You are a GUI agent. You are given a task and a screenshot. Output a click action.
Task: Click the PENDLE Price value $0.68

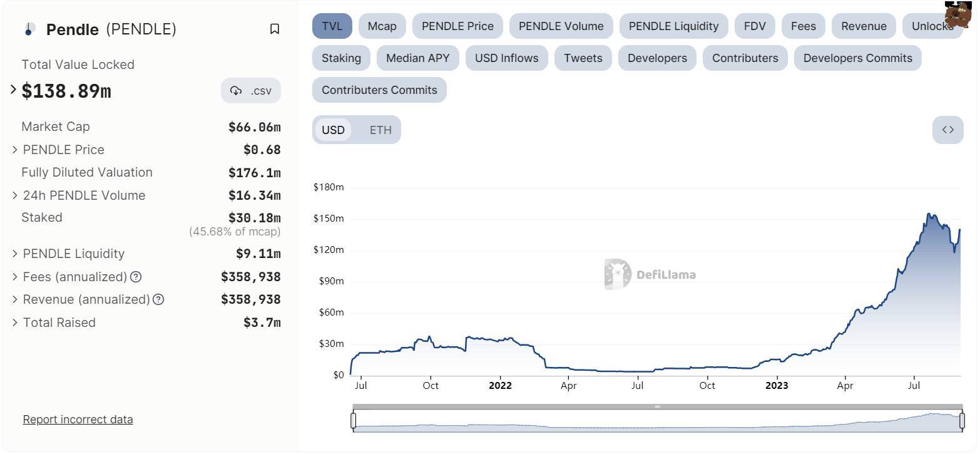click(x=262, y=150)
